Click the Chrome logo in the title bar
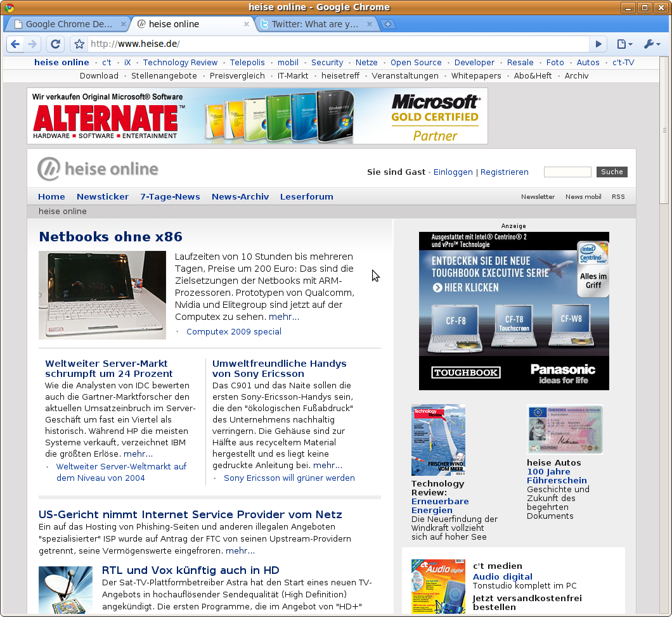 (9, 7)
